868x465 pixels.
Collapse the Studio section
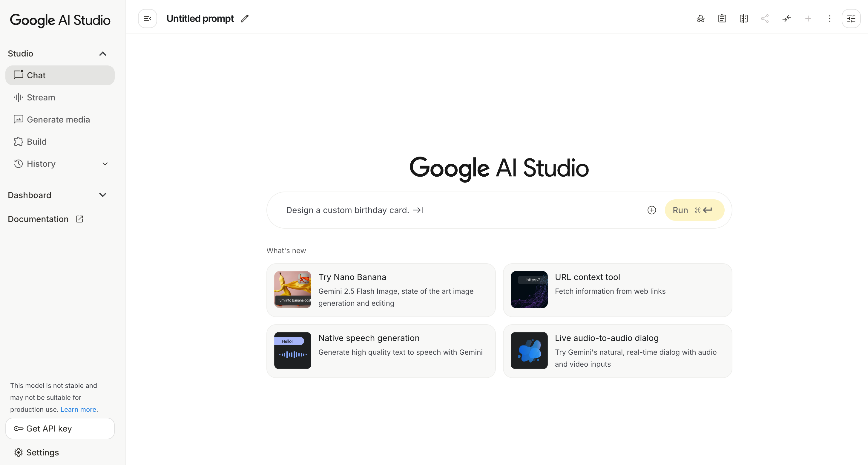[102, 53]
